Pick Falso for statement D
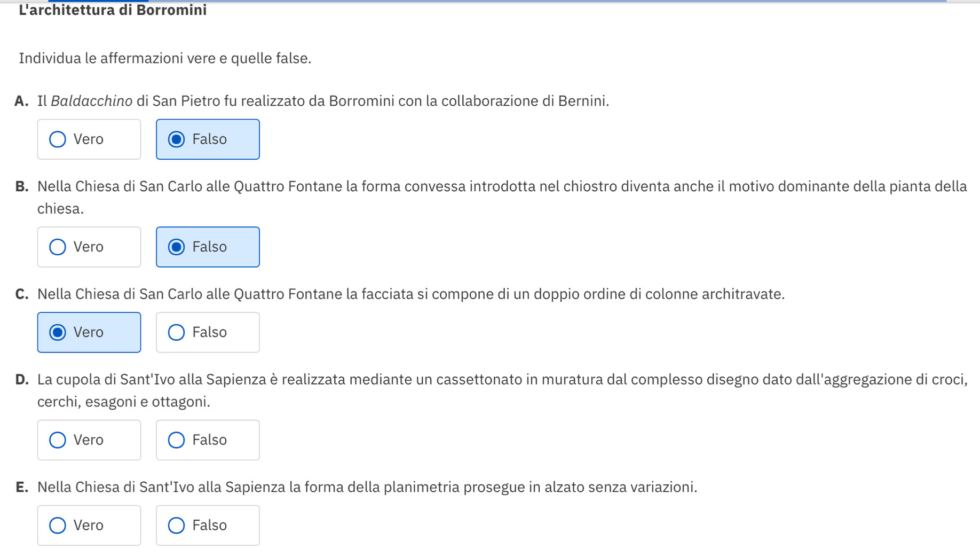Viewport: 980px width, 557px height. (207, 440)
